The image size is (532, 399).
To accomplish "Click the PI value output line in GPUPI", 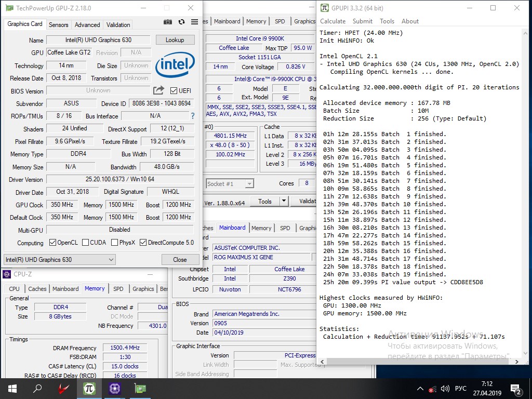I will 403,282.
